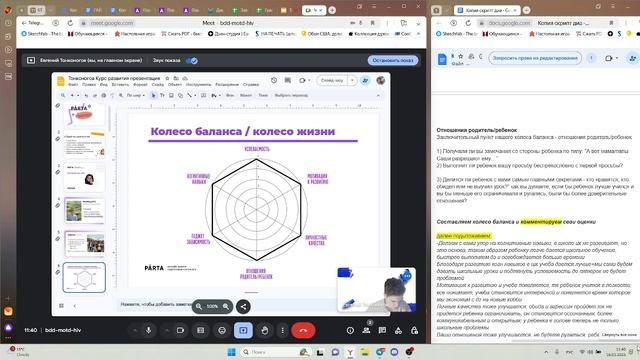Click the search magnifier in Slides toolbar

tap(63, 95)
